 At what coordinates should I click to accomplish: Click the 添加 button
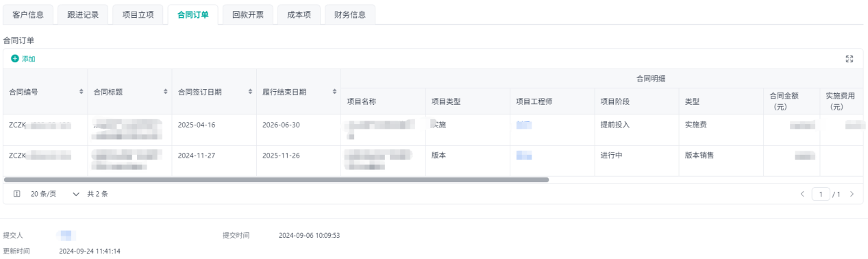23,59
